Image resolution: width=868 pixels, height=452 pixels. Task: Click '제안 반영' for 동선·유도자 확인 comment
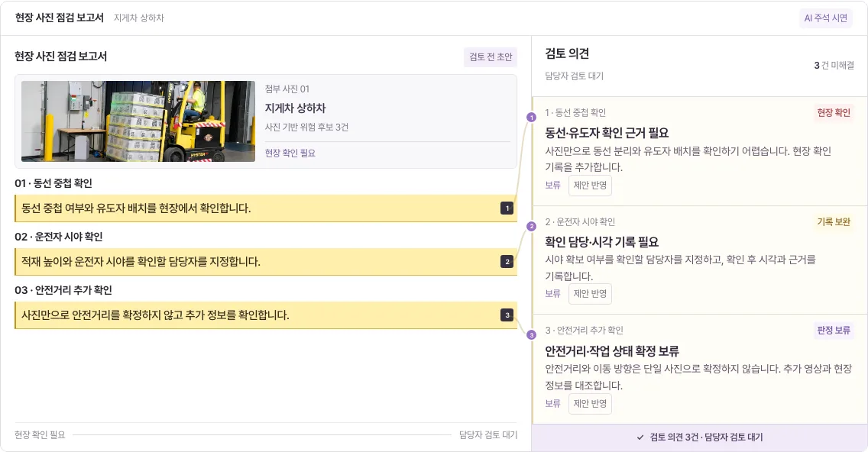[590, 186]
